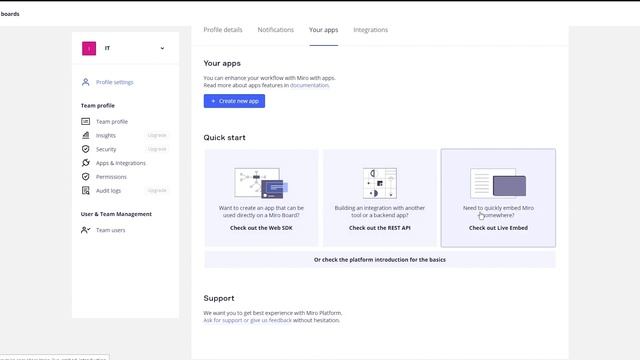Open the Profile details tab
The image size is (640, 360).
pyautogui.click(x=223, y=30)
